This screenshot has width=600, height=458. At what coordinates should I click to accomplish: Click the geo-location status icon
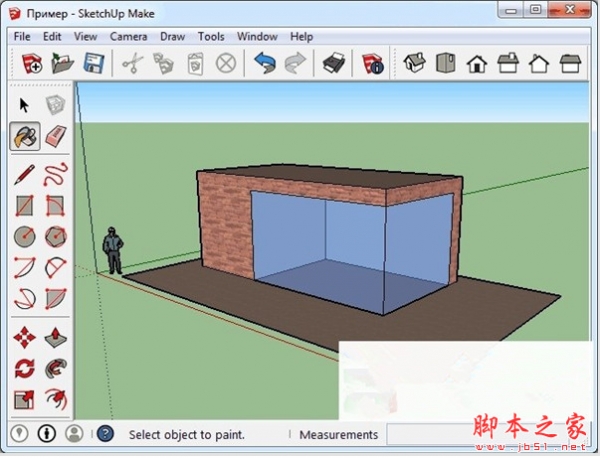(x=19, y=434)
